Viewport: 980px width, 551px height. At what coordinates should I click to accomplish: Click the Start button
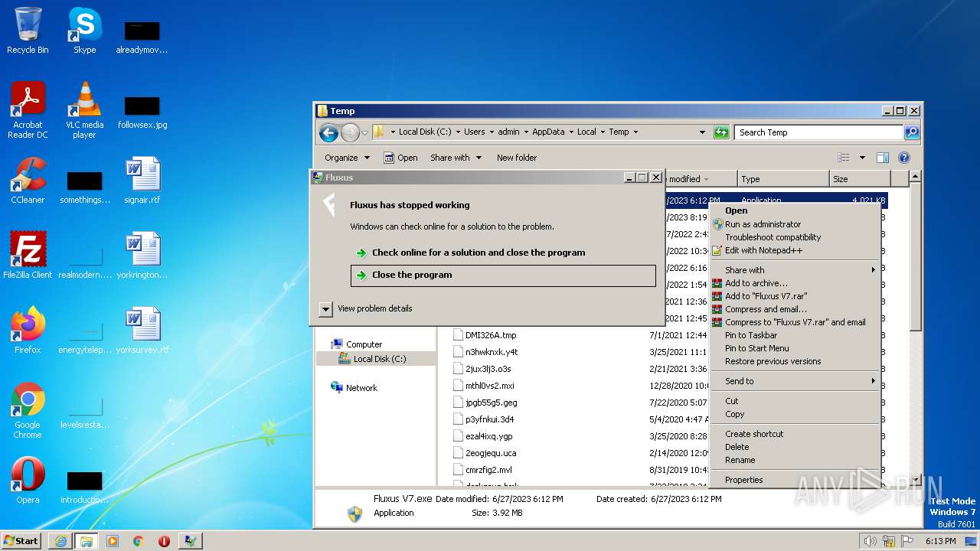coord(21,541)
